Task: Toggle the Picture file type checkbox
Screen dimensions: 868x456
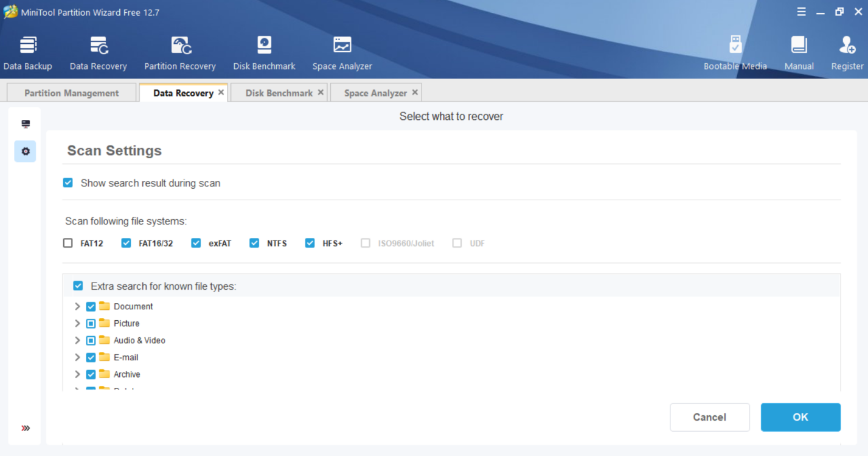Action: pos(91,323)
